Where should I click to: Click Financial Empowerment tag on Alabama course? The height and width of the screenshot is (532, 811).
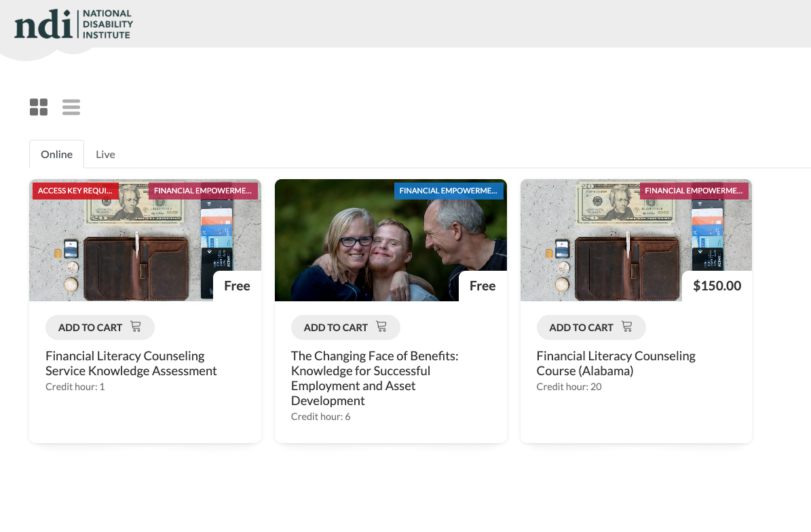click(694, 191)
